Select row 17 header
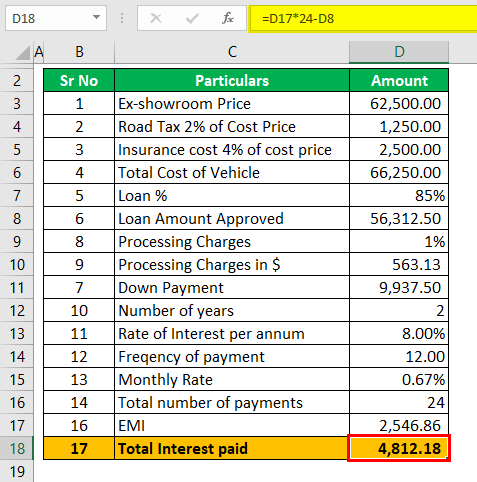 point(17,426)
